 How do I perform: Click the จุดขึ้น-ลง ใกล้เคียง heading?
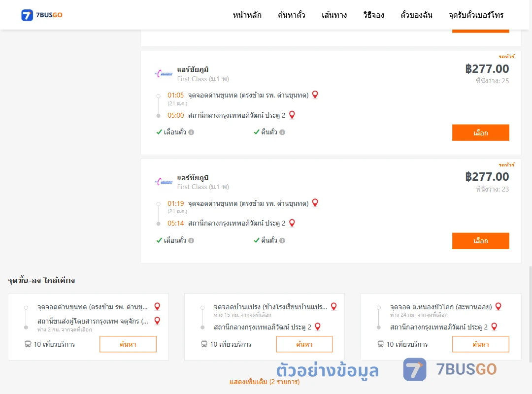[x=41, y=281]
